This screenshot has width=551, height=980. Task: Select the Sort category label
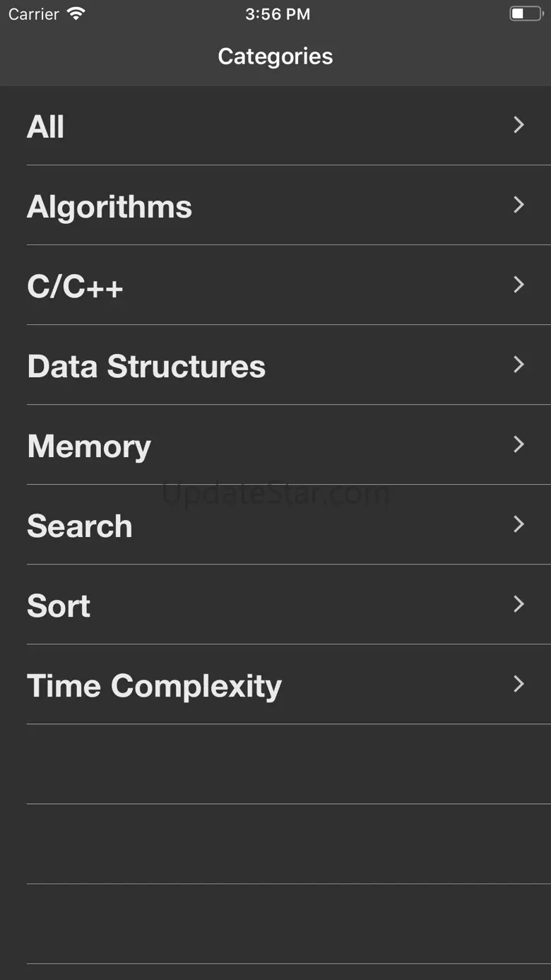59,606
